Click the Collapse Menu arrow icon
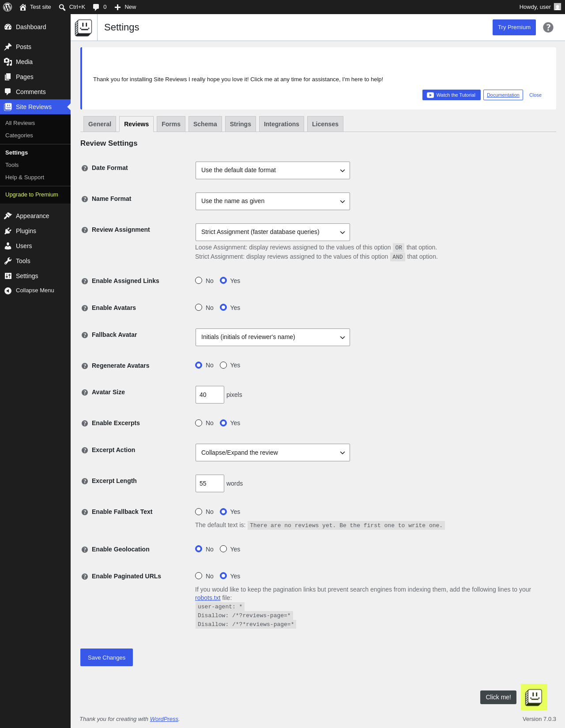 8,290
